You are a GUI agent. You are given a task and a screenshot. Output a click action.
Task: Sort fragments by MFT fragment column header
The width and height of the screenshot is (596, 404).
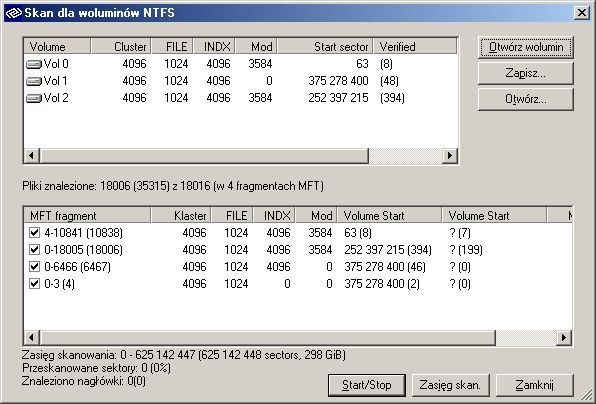(x=87, y=215)
